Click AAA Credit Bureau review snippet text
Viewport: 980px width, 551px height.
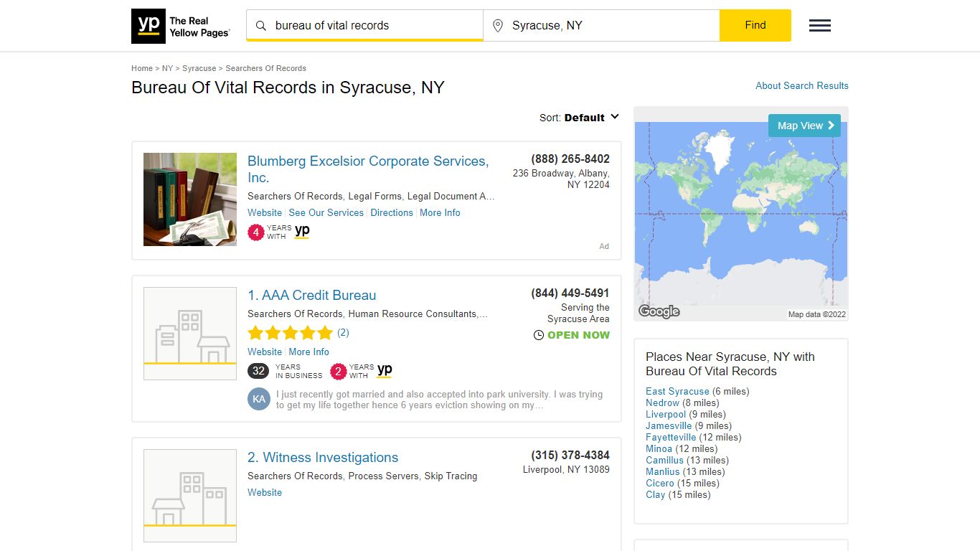pyautogui.click(x=439, y=400)
